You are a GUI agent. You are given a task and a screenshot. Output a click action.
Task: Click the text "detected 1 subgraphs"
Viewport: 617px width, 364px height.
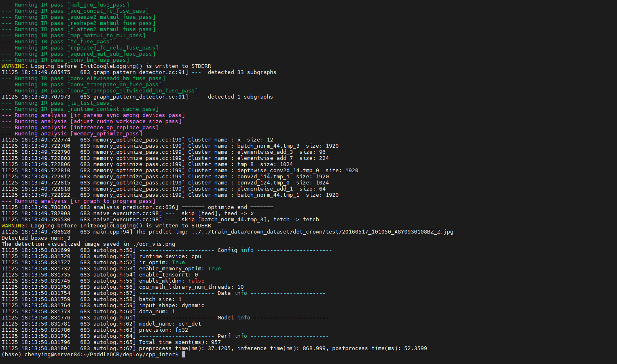[240, 97]
